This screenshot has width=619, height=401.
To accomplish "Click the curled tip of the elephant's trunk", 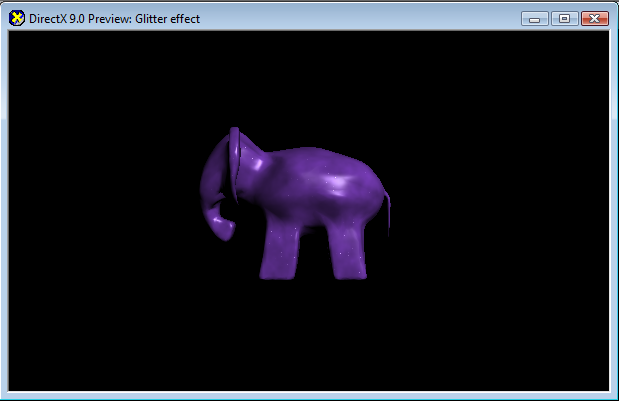I will (x=226, y=230).
